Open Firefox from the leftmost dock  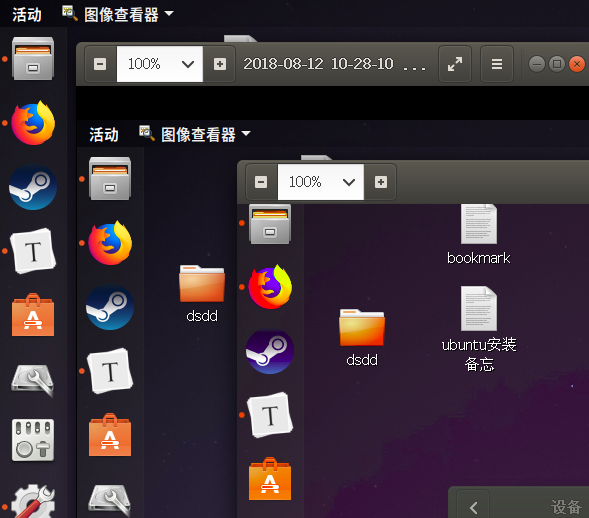tap(33, 122)
